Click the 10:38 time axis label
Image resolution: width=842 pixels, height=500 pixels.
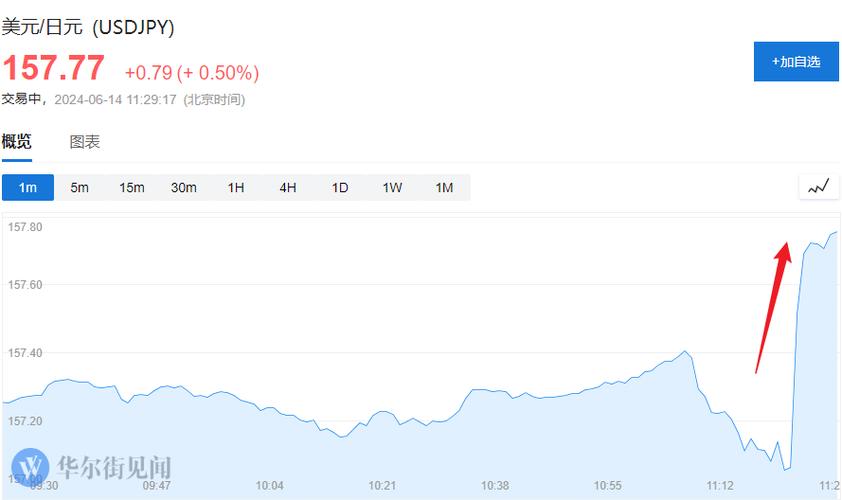[495, 485]
